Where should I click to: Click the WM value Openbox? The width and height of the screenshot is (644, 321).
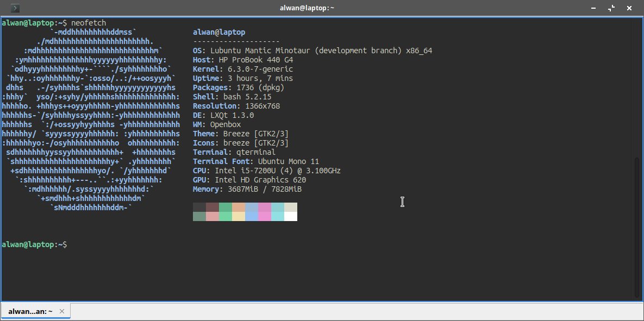226,124
